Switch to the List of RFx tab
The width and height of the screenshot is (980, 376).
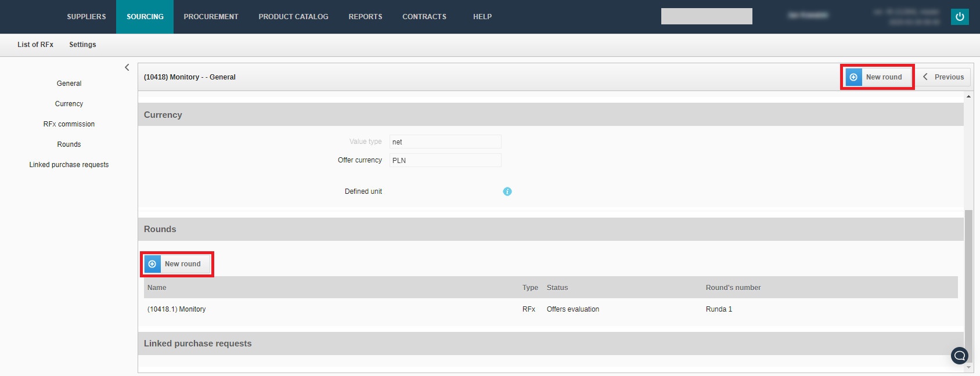pyautogui.click(x=35, y=45)
